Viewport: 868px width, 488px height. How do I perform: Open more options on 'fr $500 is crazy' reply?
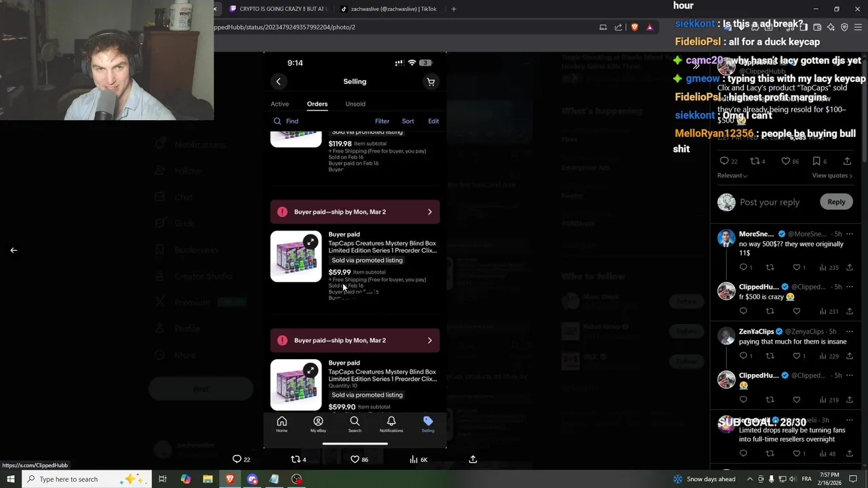pos(849,287)
